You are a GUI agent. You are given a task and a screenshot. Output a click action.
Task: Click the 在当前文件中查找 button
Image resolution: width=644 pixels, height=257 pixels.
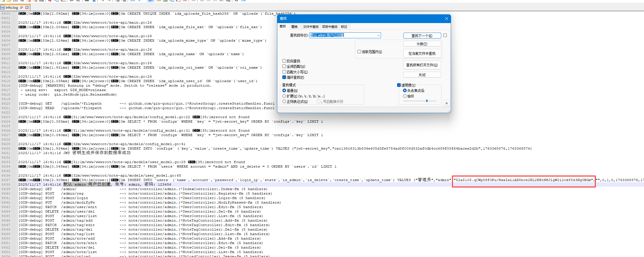click(422, 53)
